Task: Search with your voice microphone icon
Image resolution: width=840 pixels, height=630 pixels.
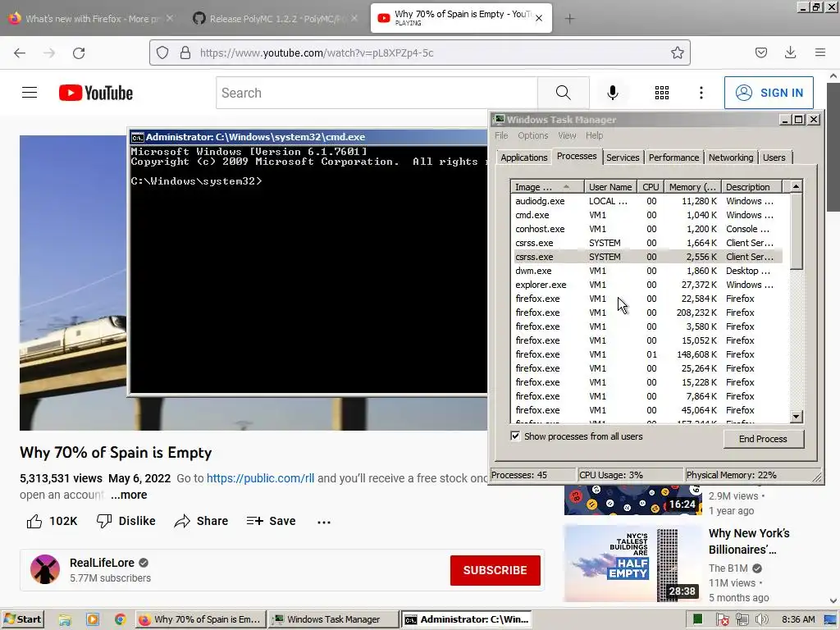Action: pos(612,93)
